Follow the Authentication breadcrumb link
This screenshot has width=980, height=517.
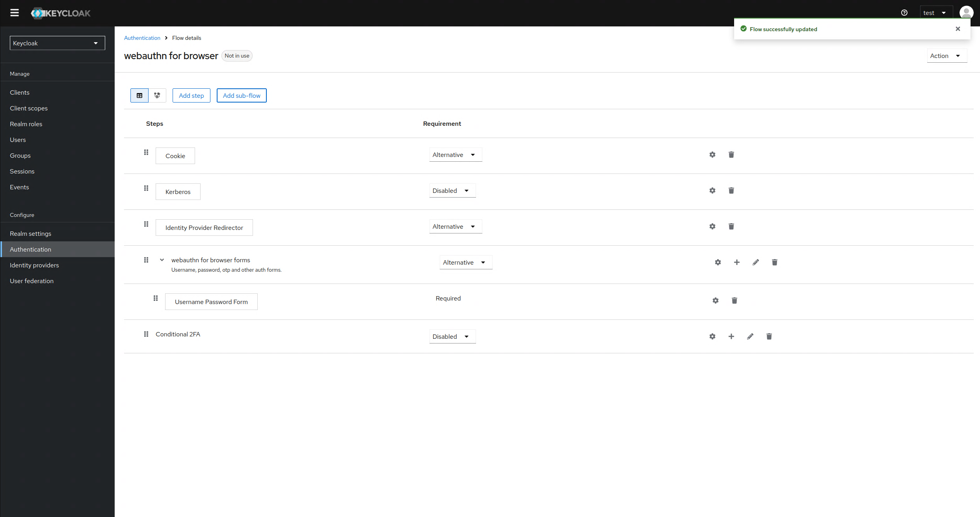(x=142, y=38)
